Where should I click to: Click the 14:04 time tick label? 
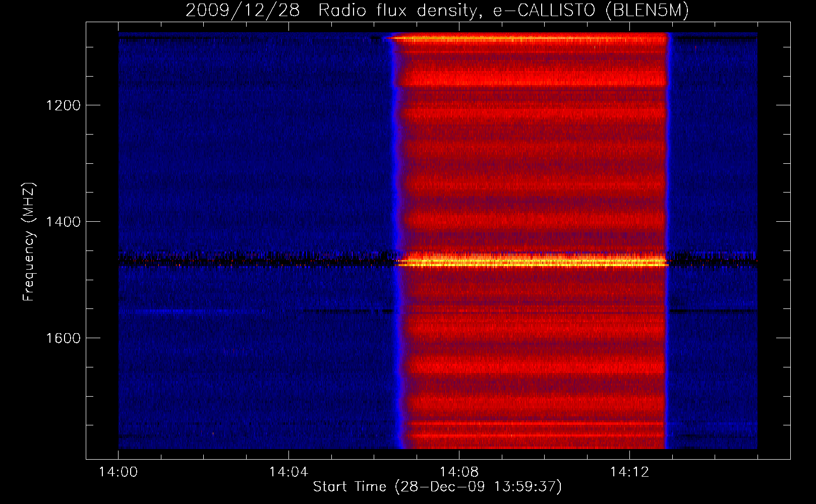coord(288,472)
